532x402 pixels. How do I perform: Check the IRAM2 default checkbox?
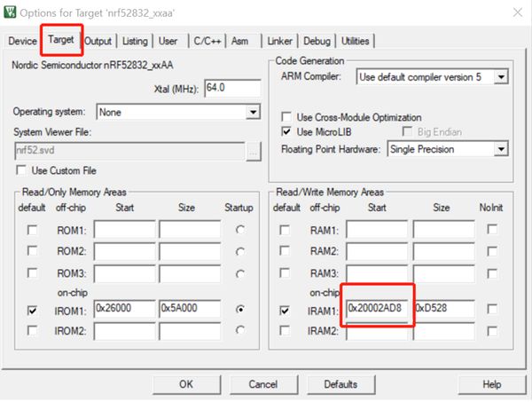[x=285, y=330]
